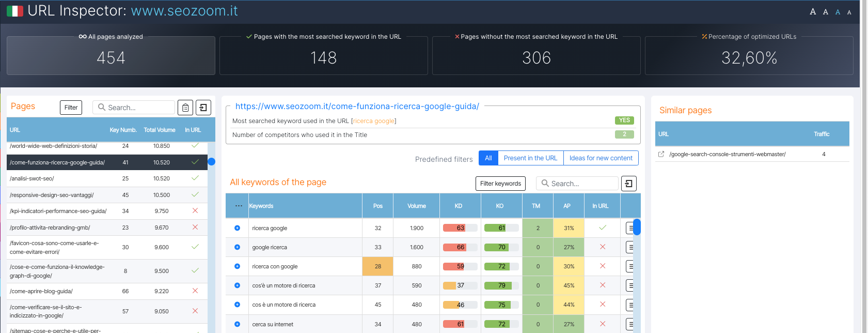868x333 pixels.
Task: Switch to Present in the URL filter
Action: (x=530, y=158)
